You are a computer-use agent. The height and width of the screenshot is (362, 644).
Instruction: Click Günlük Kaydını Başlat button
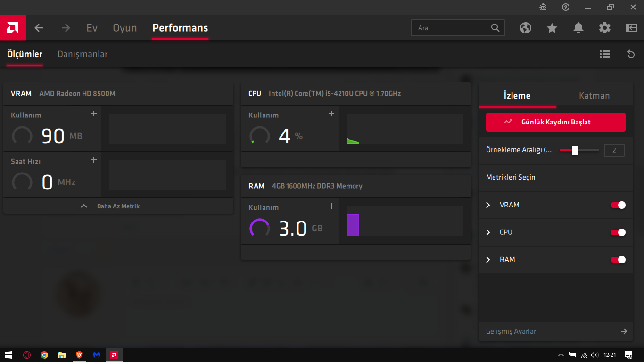(556, 122)
